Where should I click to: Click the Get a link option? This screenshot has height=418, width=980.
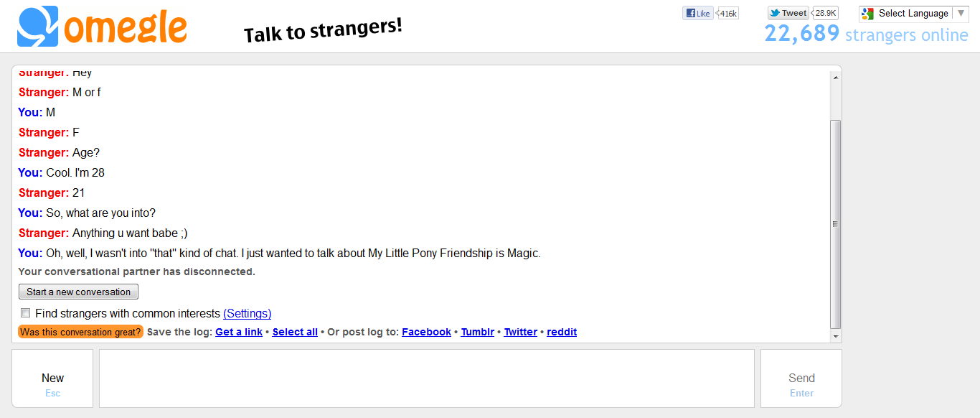point(239,332)
